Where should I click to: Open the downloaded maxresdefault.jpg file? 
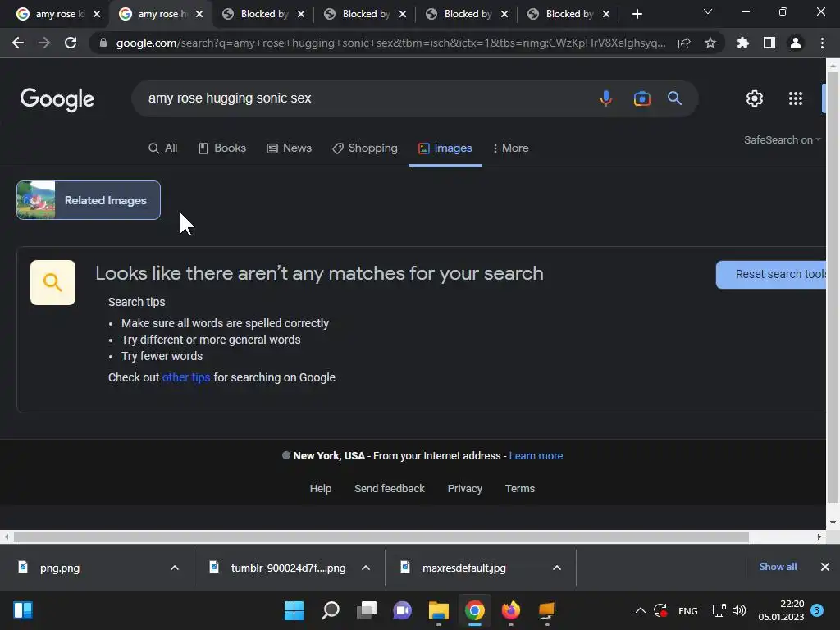(466, 568)
